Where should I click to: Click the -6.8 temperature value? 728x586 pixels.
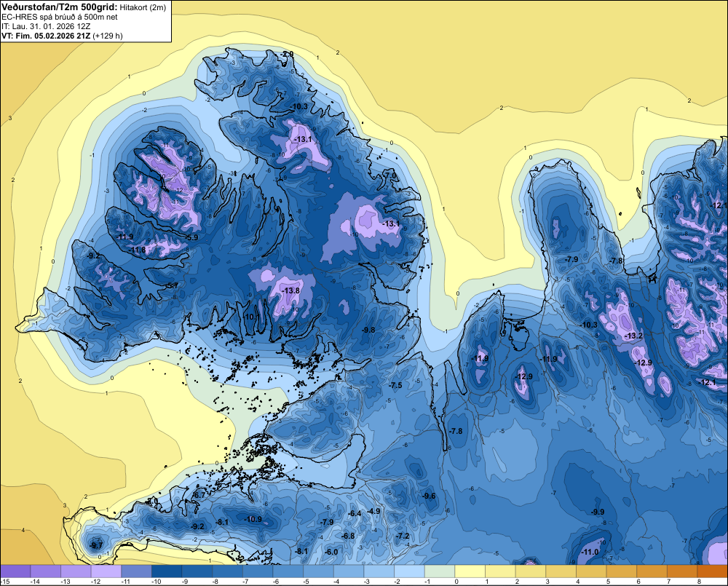coord(348,536)
